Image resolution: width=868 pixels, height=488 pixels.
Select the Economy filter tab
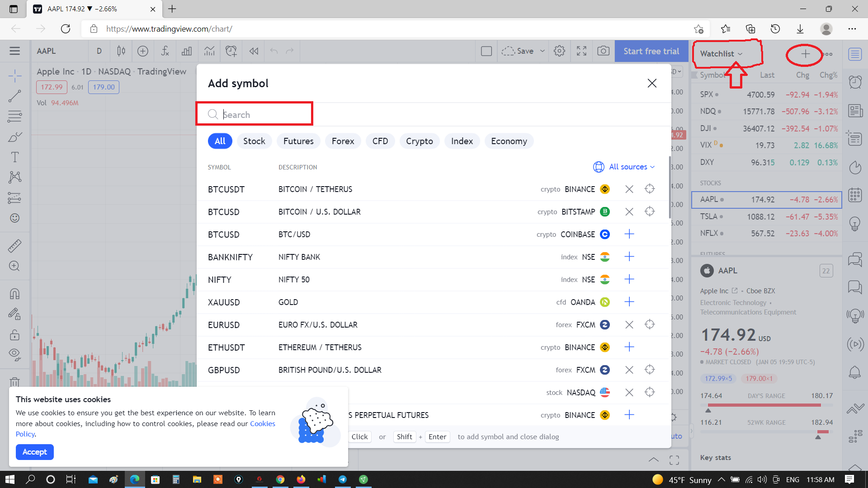(509, 141)
